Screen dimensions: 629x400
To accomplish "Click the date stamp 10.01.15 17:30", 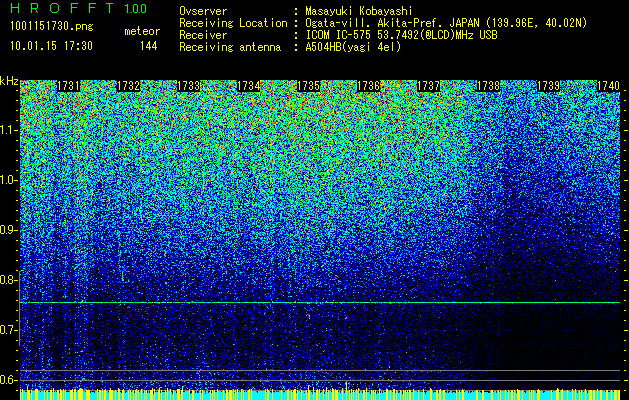I will 51,46.
